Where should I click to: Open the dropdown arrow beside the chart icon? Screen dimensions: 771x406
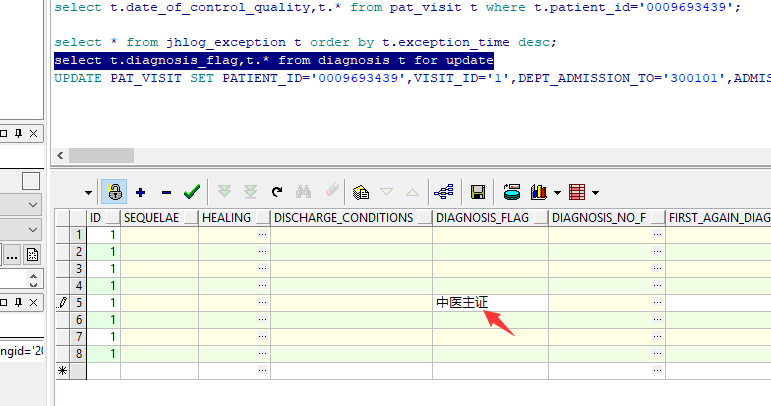tap(557, 193)
